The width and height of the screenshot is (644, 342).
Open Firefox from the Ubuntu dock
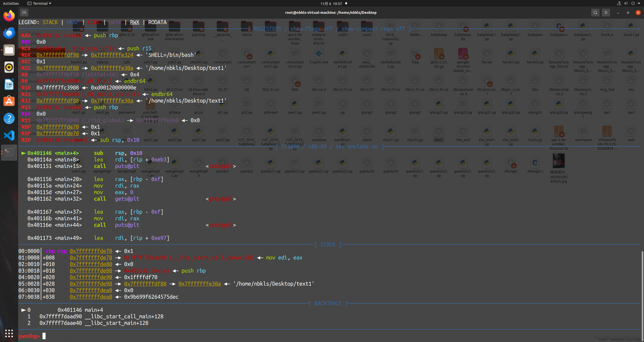coord(9,15)
